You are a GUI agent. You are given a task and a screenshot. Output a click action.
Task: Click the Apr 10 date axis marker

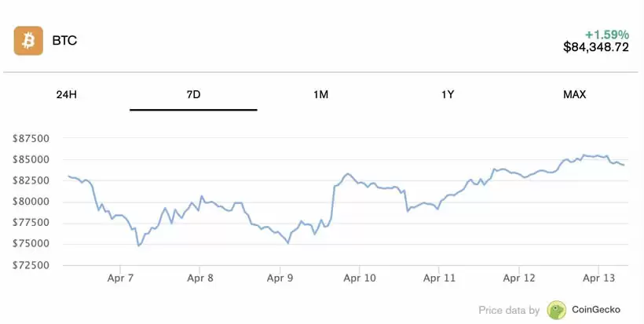click(x=360, y=278)
